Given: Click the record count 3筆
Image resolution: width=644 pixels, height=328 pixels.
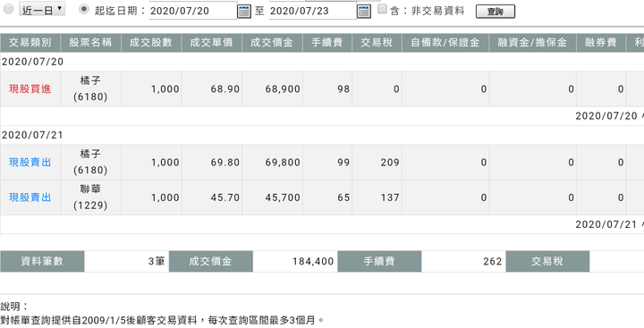Looking at the screenshot, I should pos(157,262).
